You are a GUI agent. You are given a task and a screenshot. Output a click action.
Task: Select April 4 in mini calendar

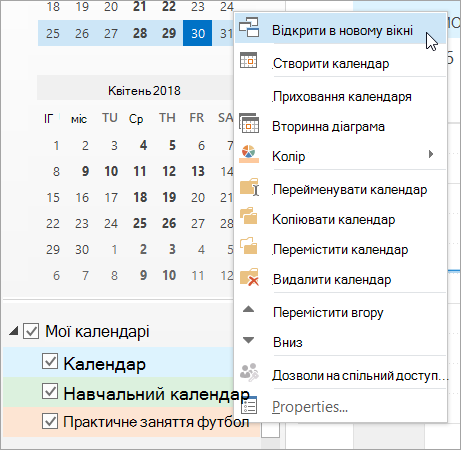click(143, 145)
